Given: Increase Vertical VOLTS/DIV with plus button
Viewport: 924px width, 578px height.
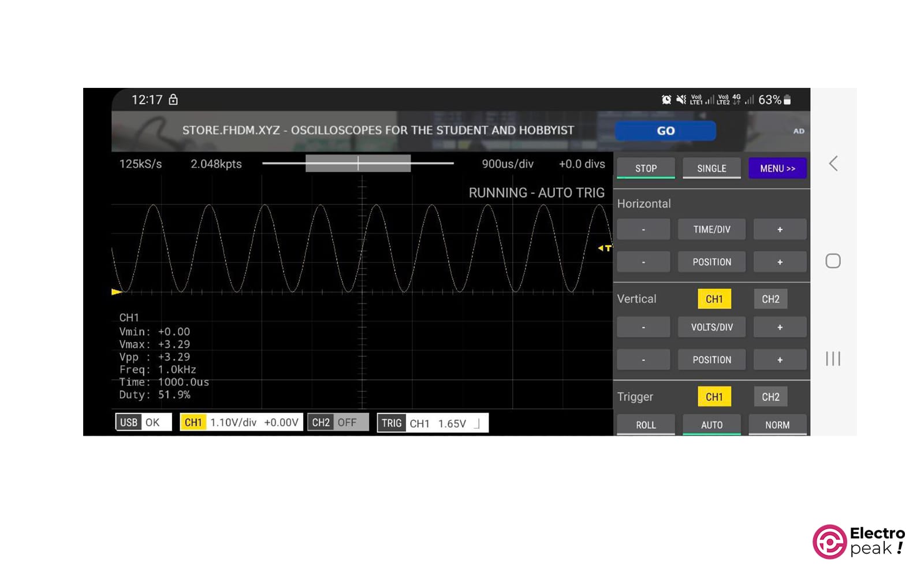Looking at the screenshot, I should click(x=780, y=327).
